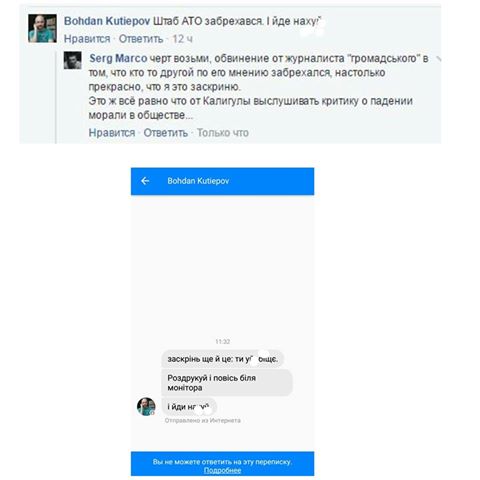Image resolution: width=480 pixels, height=480 pixels.
Task: Open Bohdan Kutiepov profile name link
Action: pos(107,21)
